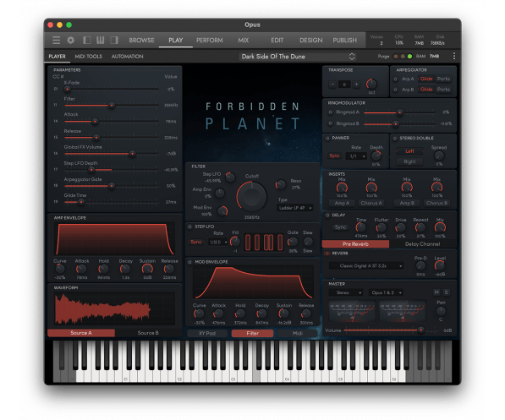This screenshot has height=420, width=505.
Task: Click the filter Cutoff large knob
Action: 252,196
